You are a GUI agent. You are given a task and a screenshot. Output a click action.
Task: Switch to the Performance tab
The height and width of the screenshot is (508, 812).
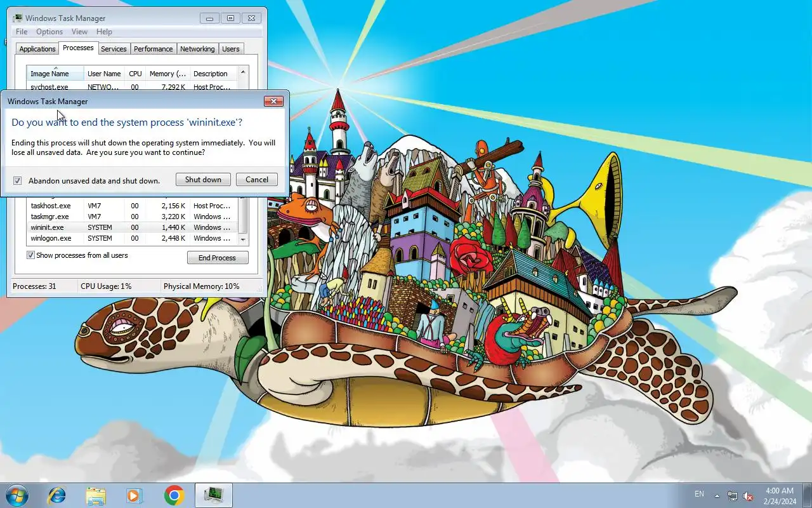pyautogui.click(x=153, y=49)
